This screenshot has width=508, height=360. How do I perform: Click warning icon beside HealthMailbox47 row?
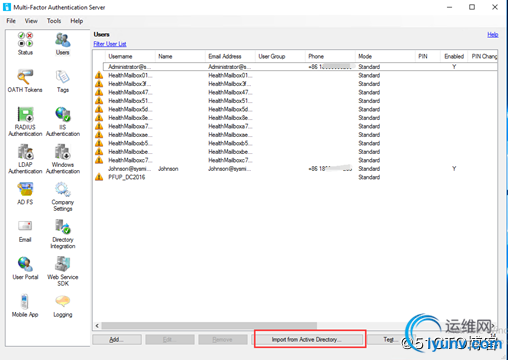(x=99, y=92)
